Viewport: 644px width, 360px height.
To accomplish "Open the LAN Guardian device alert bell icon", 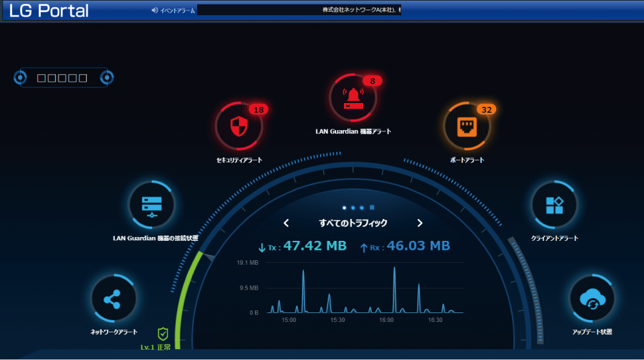I will 353,98.
